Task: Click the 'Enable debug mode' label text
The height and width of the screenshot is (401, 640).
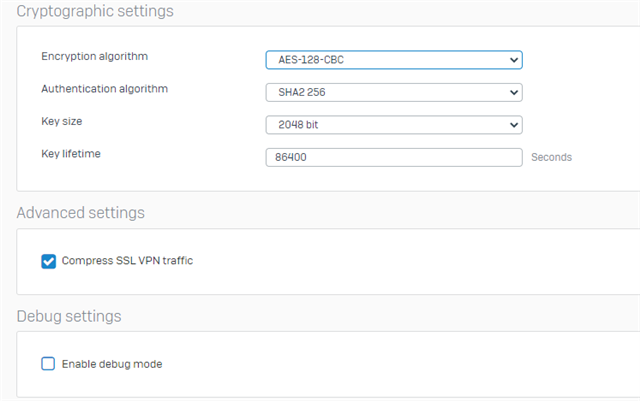Action: (112, 364)
